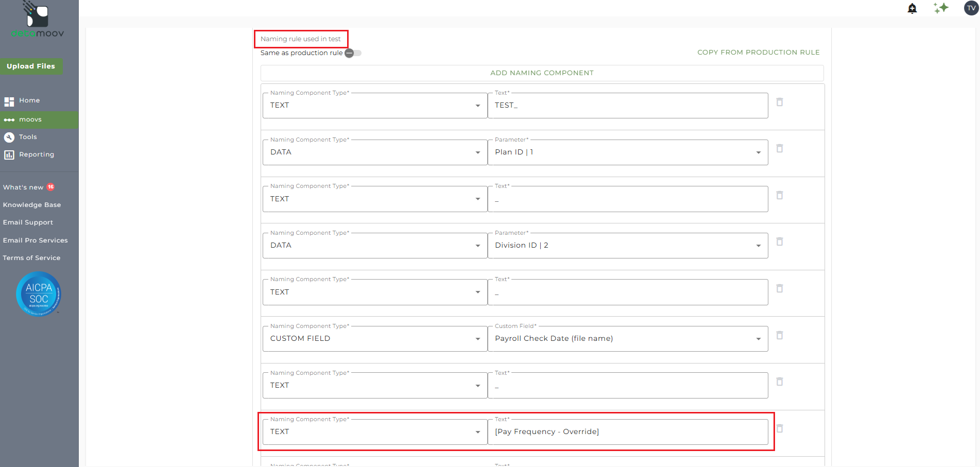
Task: Open the Division ID parameter dropdown
Action: 758,246
